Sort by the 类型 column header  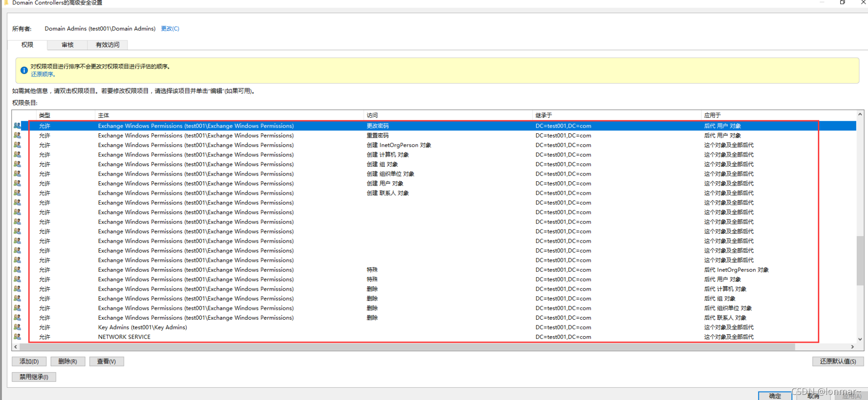(x=66, y=115)
